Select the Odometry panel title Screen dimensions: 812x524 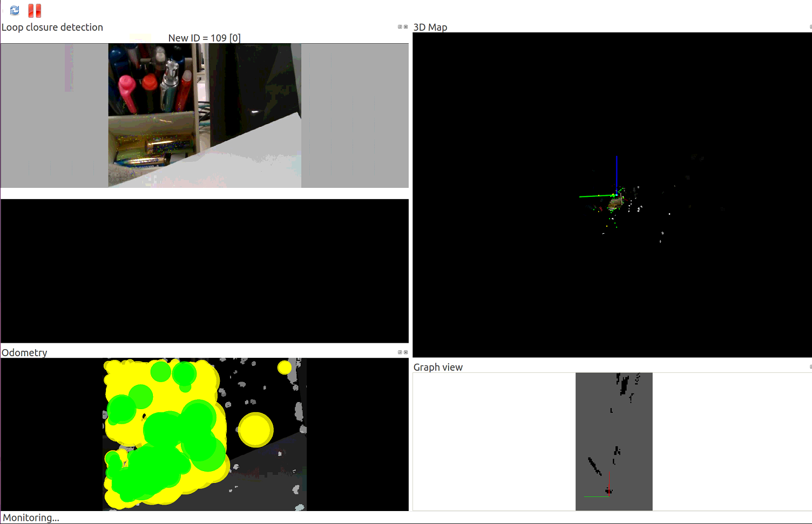tap(24, 352)
